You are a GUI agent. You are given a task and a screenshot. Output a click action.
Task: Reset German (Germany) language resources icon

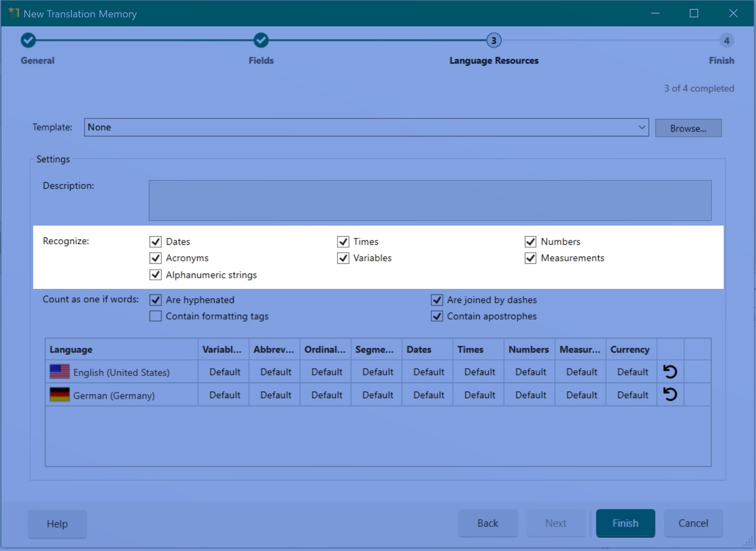(x=670, y=395)
